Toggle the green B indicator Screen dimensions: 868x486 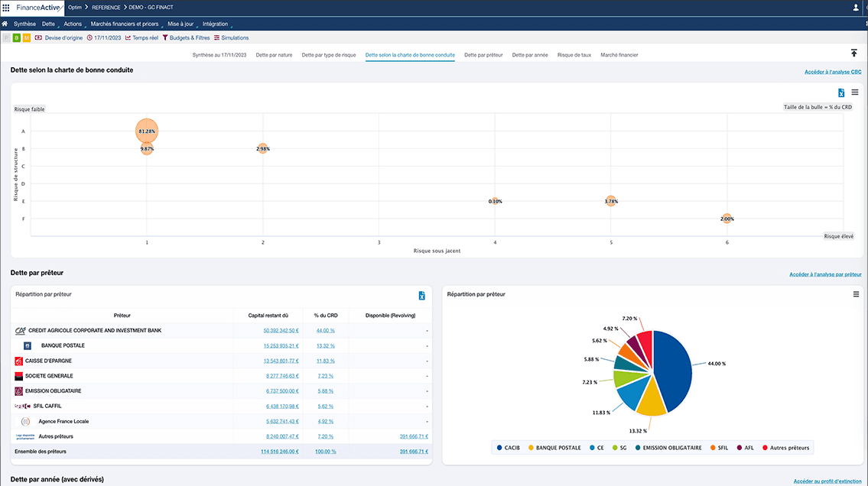tap(16, 37)
